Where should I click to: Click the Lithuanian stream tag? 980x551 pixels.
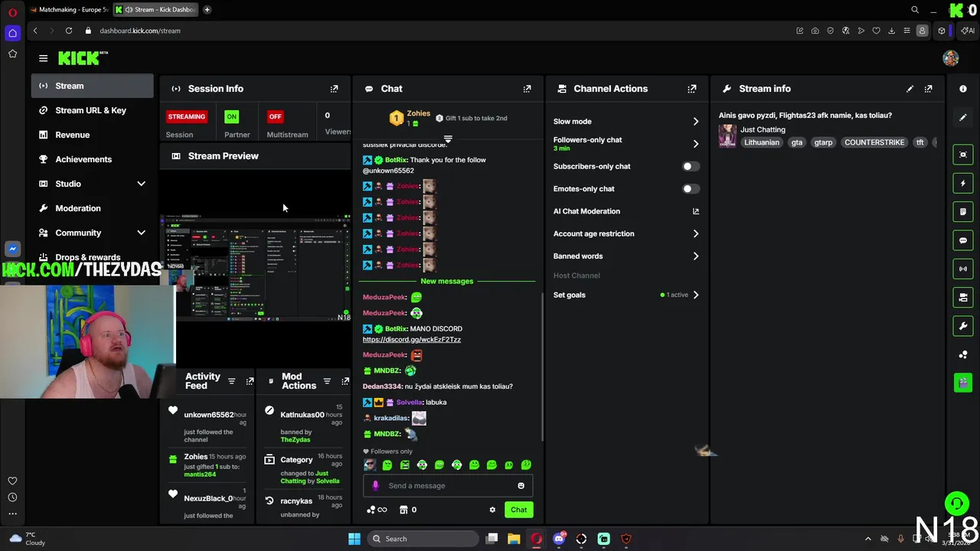(x=761, y=142)
